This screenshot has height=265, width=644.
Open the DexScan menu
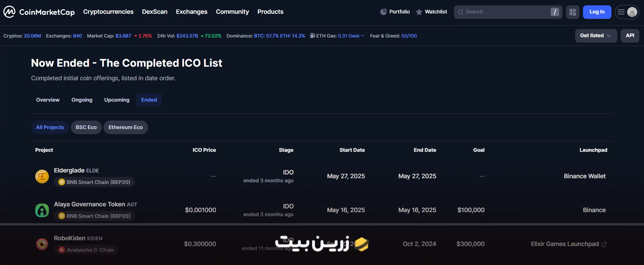pos(155,12)
